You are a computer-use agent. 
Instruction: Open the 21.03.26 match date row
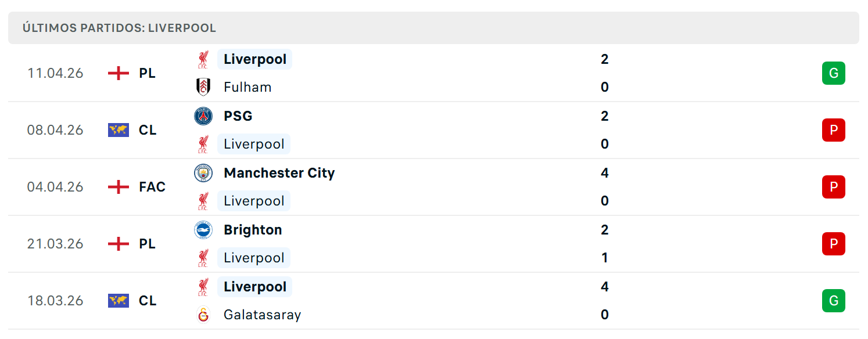pyautogui.click(x=433, y=244)
